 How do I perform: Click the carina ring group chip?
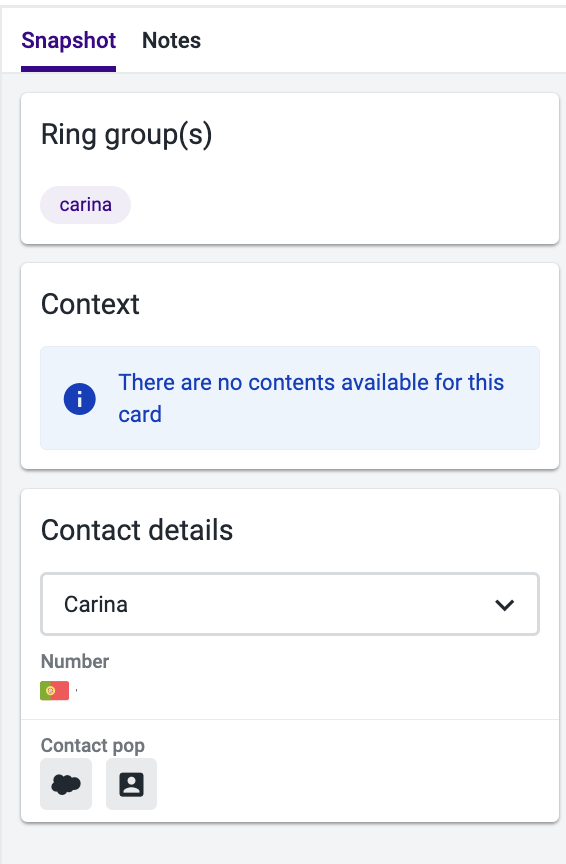click(x=85, y=205)
